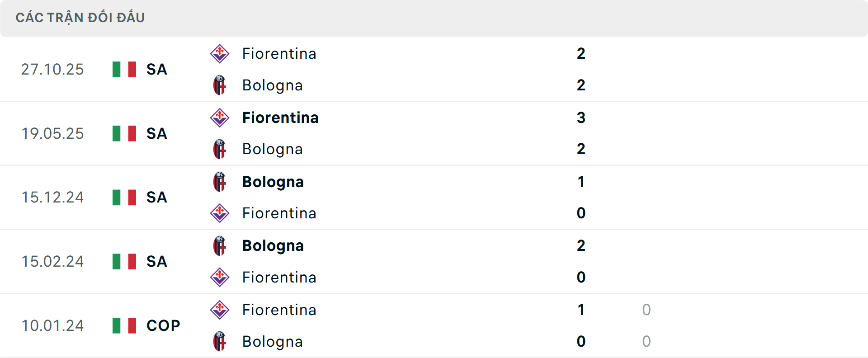Open the Fiorentina team page from the top row
Screen dimensions: 868x358
click(279, 53)
